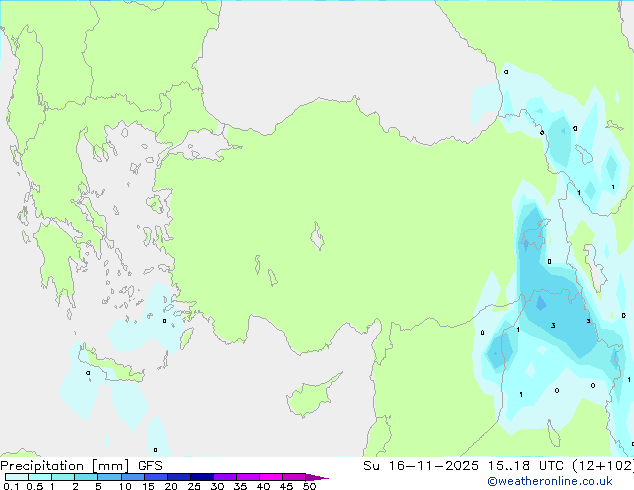Pick the 10–15 mm legend color swatch
This screenshot has height=490, width=634.
132,477
